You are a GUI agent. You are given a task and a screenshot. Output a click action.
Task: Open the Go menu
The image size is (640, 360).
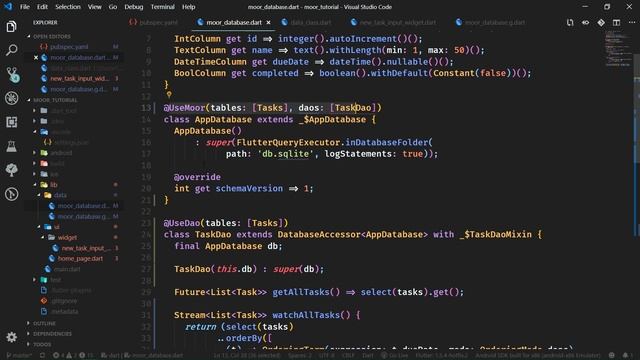113,7
